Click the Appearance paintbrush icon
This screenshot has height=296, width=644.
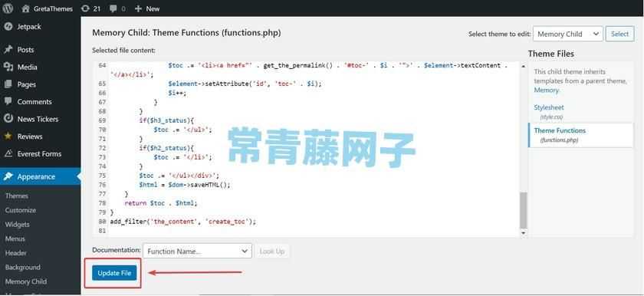pos(8,176)
